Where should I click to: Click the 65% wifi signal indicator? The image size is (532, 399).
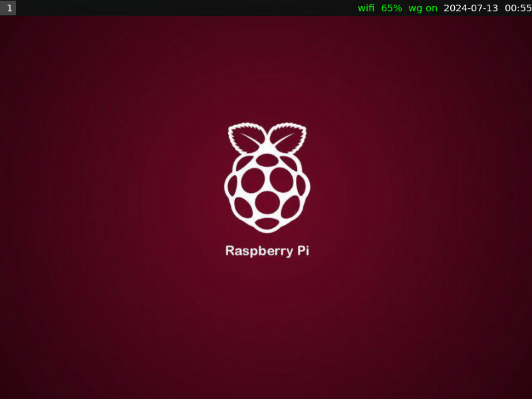click(391, 8)
